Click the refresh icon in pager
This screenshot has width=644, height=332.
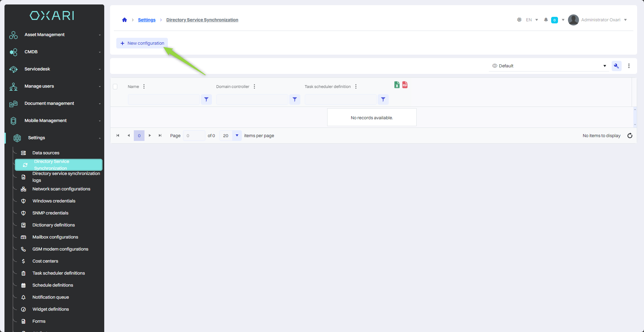coord(630,136)
